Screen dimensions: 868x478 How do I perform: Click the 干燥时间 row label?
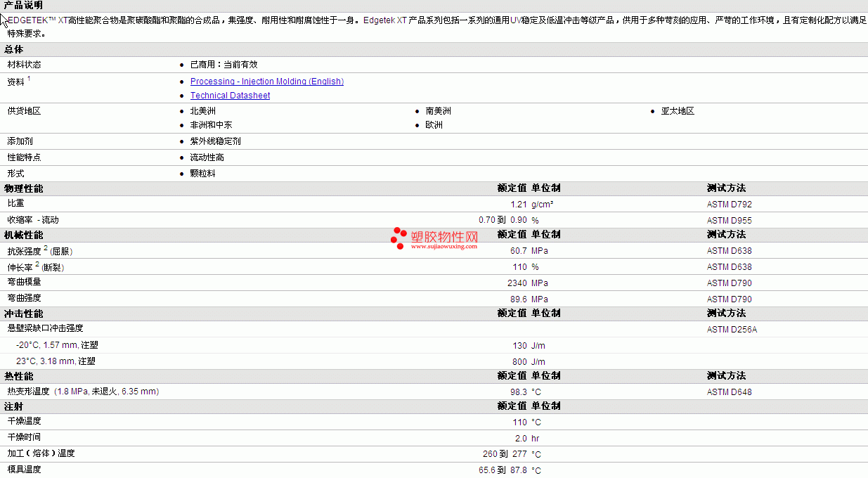pos(25,437)
